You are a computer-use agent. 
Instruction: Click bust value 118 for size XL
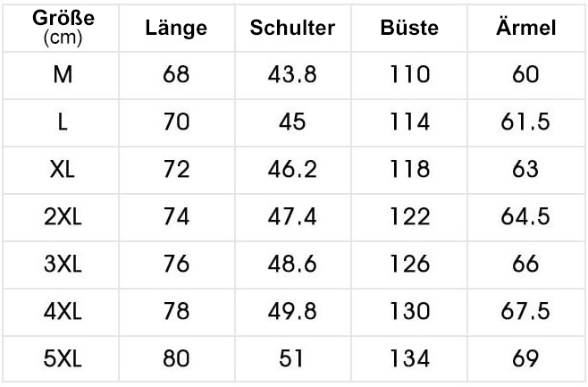click(x=409, y=169)
